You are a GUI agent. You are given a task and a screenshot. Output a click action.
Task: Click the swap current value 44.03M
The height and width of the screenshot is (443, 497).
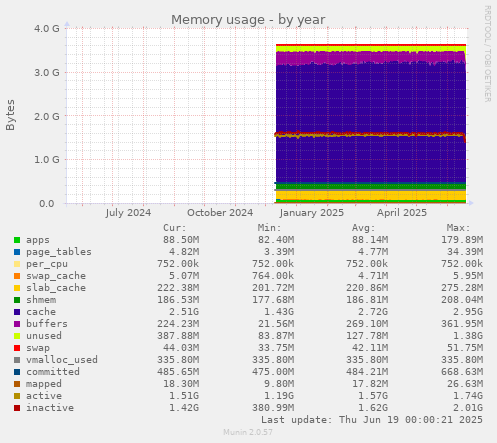(181, 348)
